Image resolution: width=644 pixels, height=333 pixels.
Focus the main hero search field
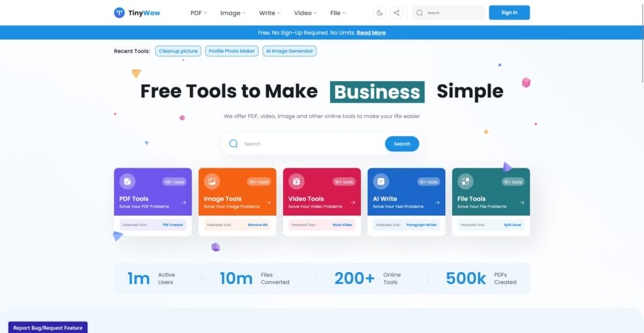[321, 143]
